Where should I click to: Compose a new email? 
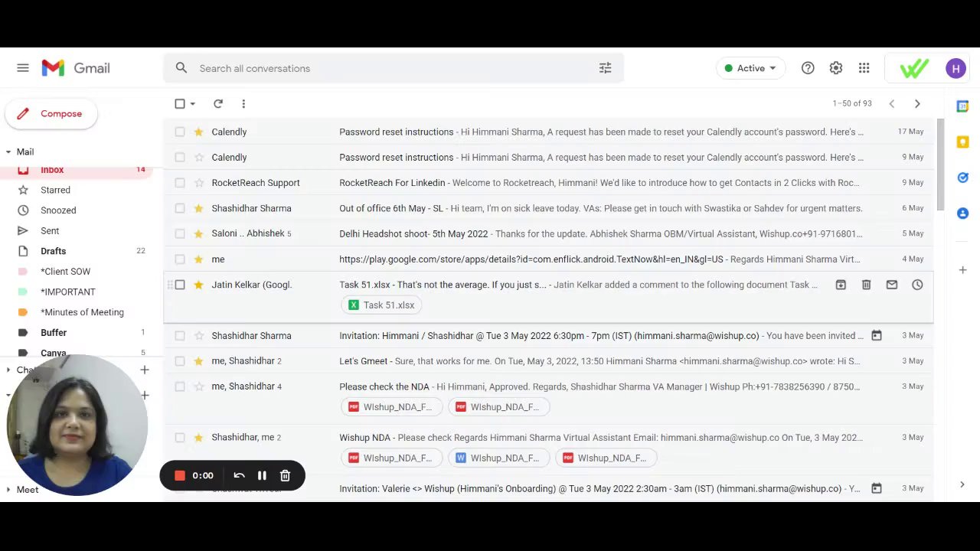[51, 113]
